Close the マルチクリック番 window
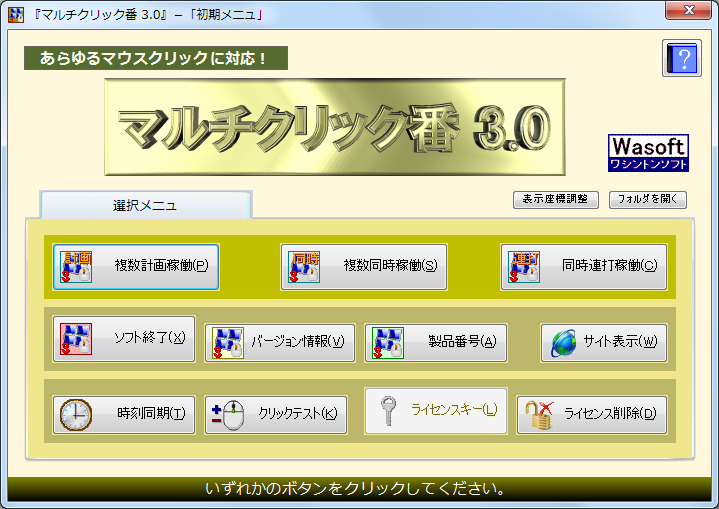719x509 pixels. (688, 10)
